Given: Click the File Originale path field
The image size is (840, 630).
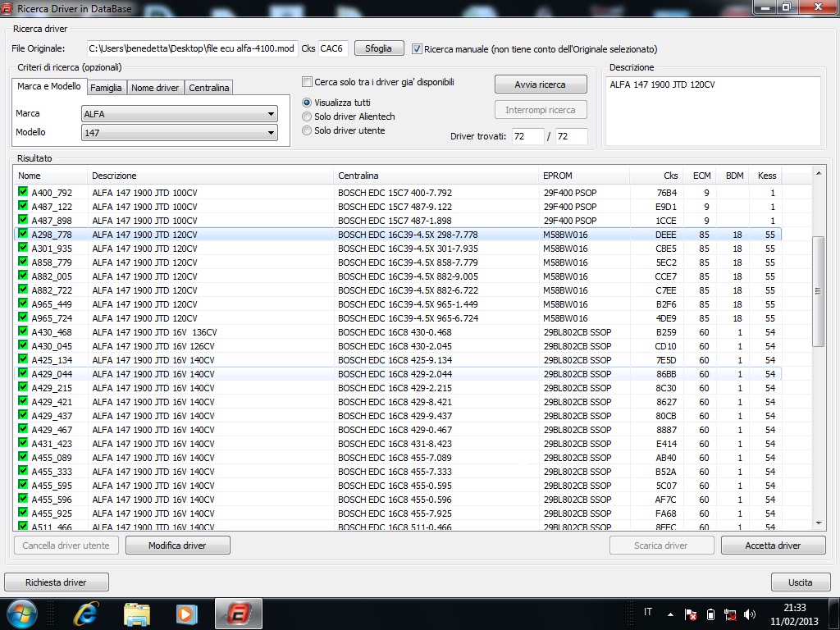Looking at the screenshot, I should tap(192, 49).
